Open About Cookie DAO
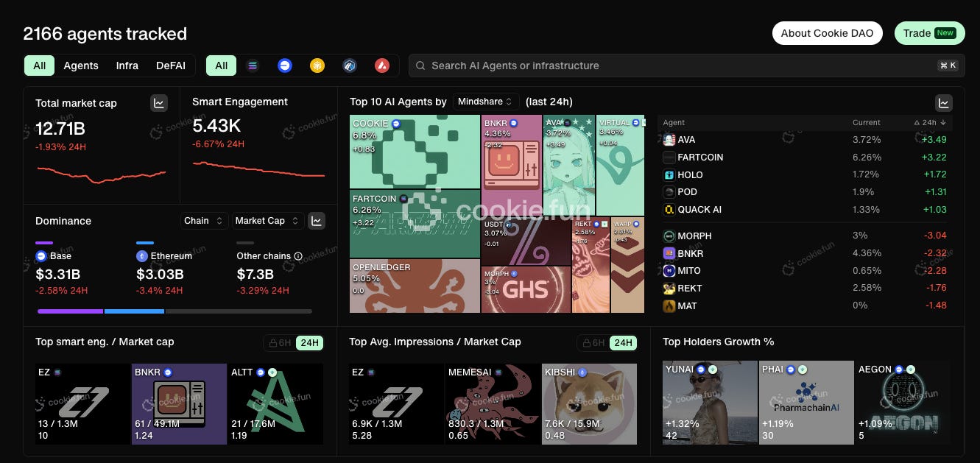The height and width of the screenshot is (463, 980). [828, 33]
